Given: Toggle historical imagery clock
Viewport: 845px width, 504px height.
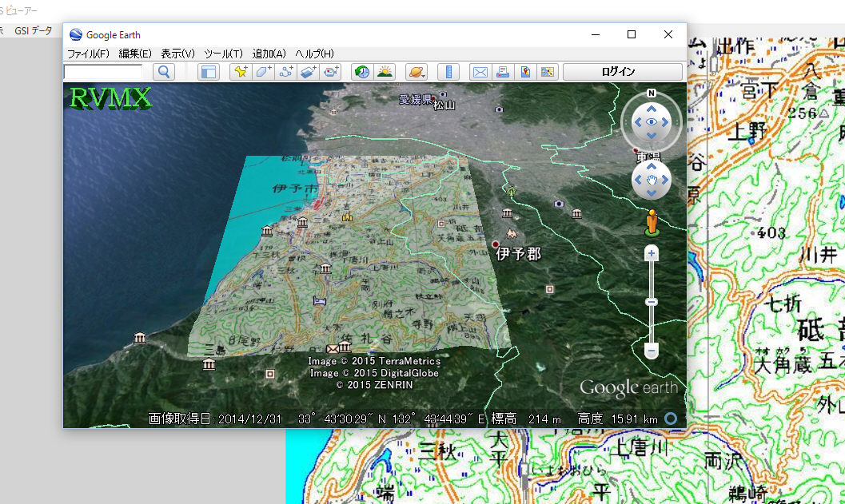Looking at the screenshot, I should point(362,72).
